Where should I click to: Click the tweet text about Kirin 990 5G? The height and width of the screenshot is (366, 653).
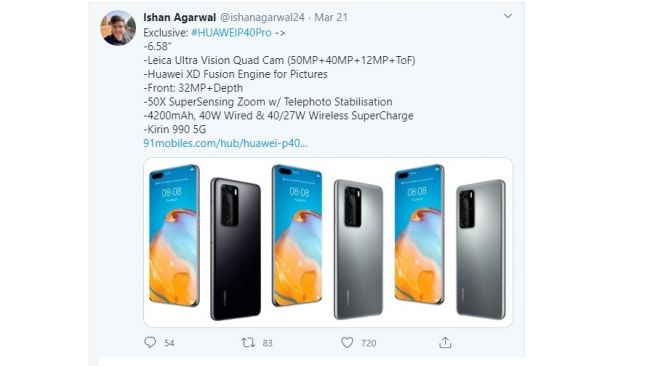174,129
